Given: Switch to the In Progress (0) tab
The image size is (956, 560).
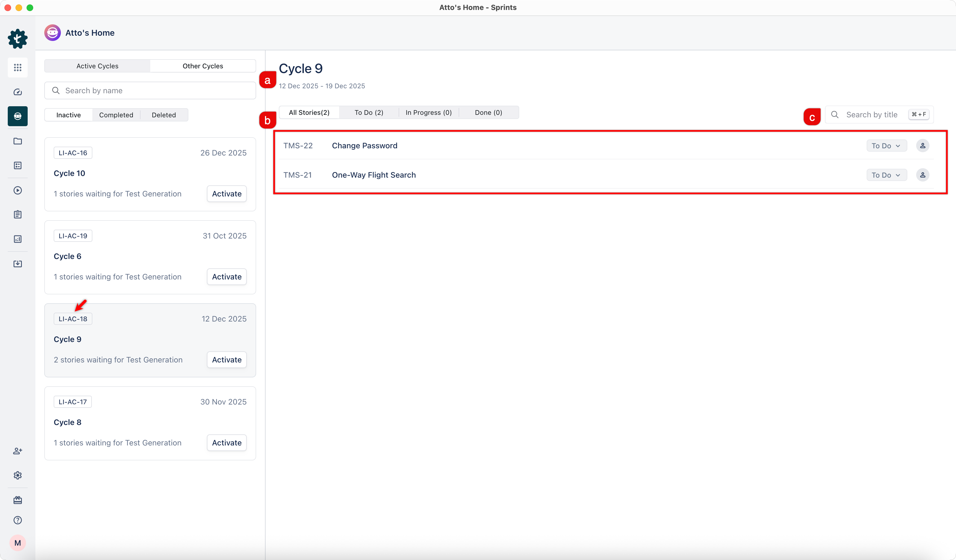Looking at the screenshot, I should [428, 113].
